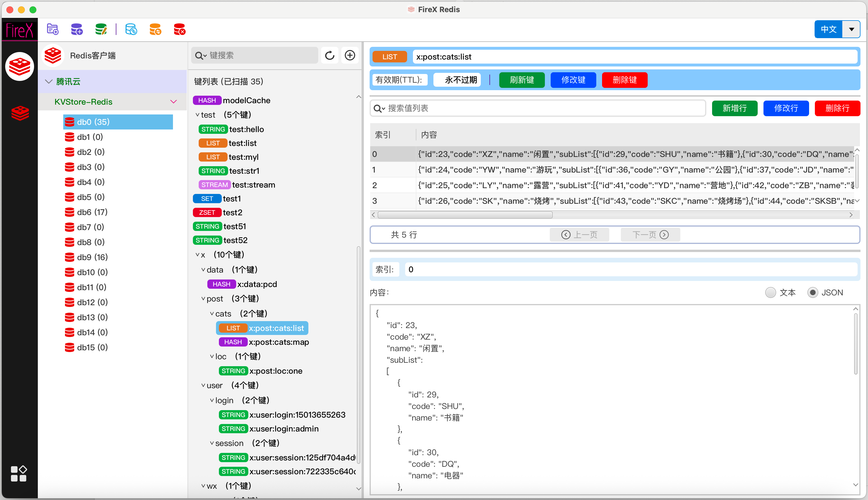Click the 修改行 modify row button
The height and width of the screenshot is (500, 868).
786,108
